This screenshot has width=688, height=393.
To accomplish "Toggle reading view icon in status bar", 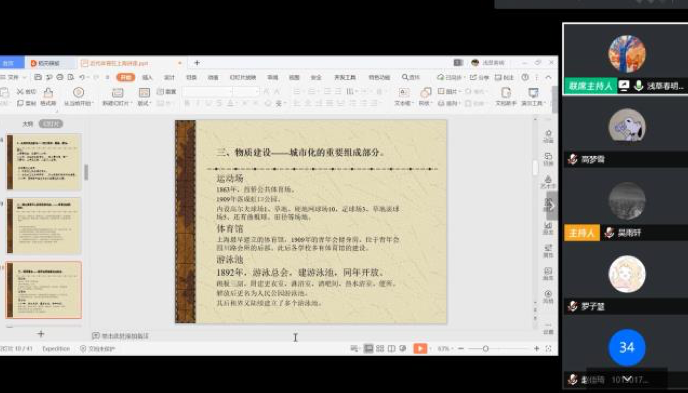I will [391, 349].
